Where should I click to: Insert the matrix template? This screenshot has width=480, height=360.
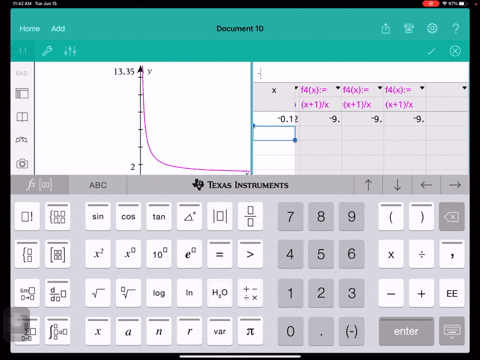tap(58, 254)
